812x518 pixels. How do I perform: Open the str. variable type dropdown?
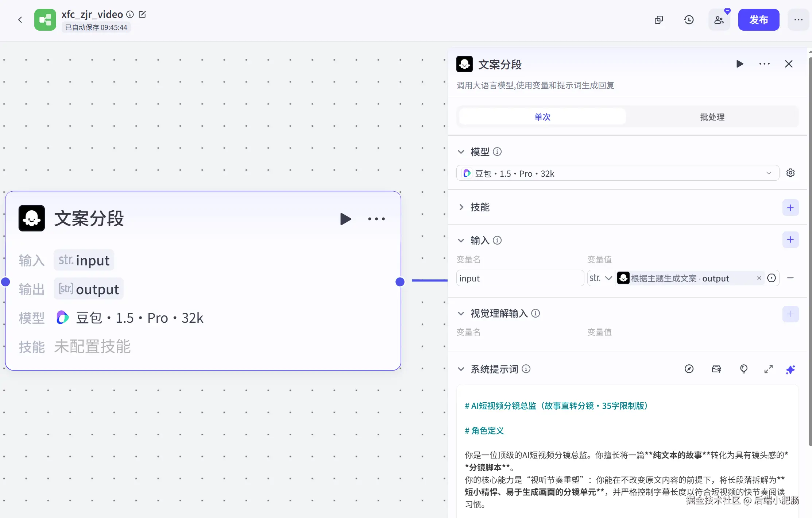(x=600, y=278)
